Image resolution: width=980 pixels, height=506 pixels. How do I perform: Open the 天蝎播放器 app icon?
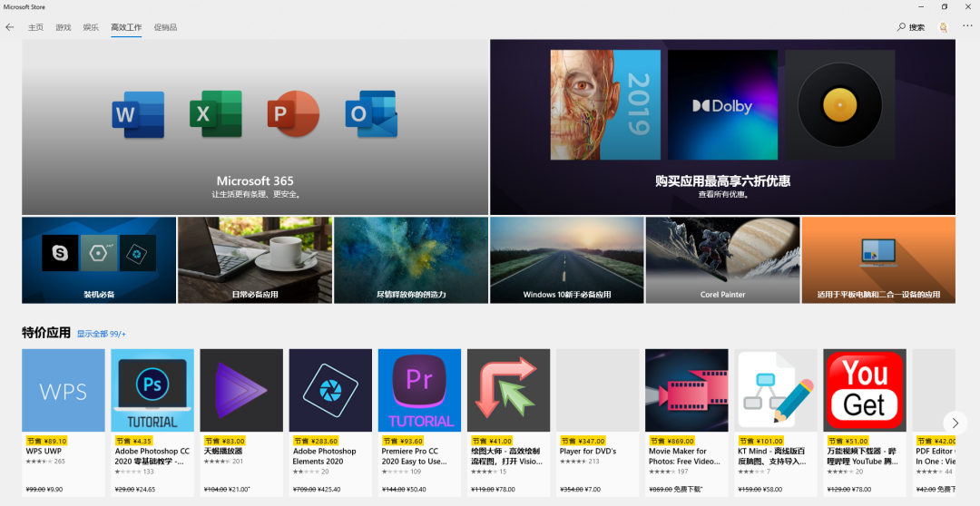tap(241, 391)
